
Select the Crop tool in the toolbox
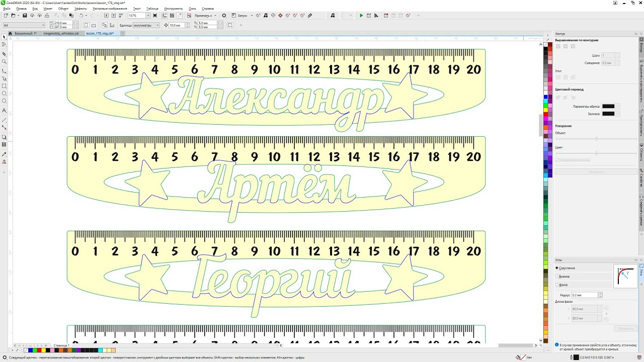[x=4, y=53]
